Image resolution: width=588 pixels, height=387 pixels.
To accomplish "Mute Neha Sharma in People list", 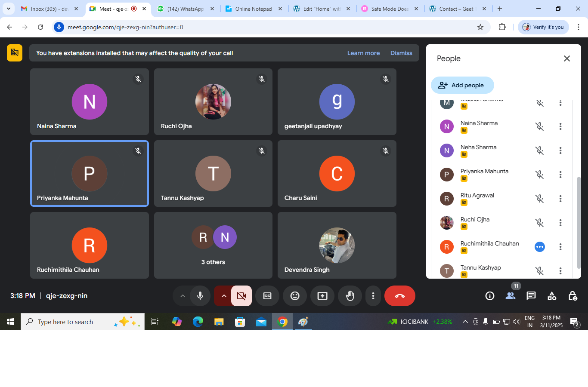I will click(x=540, y=150).
